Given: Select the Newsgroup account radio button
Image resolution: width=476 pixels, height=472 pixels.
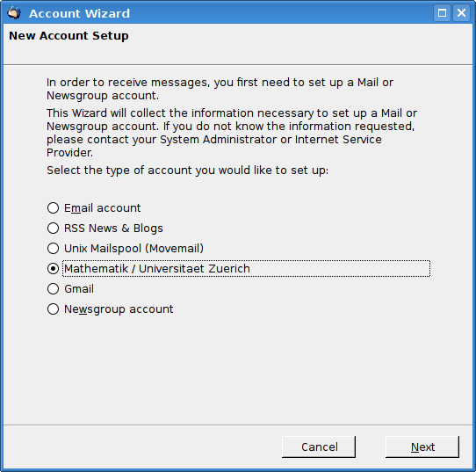Looking at the screenshot, I should [x=53, y=309].
